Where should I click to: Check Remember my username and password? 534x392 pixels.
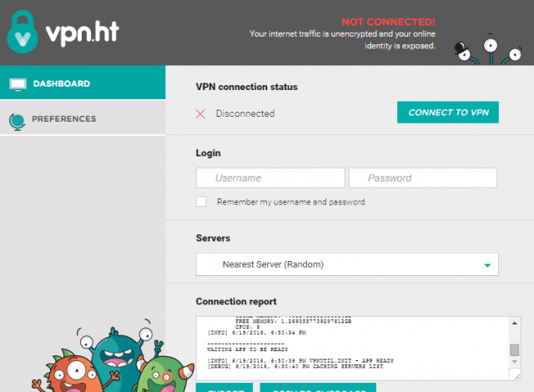click(x=201, y=202)
